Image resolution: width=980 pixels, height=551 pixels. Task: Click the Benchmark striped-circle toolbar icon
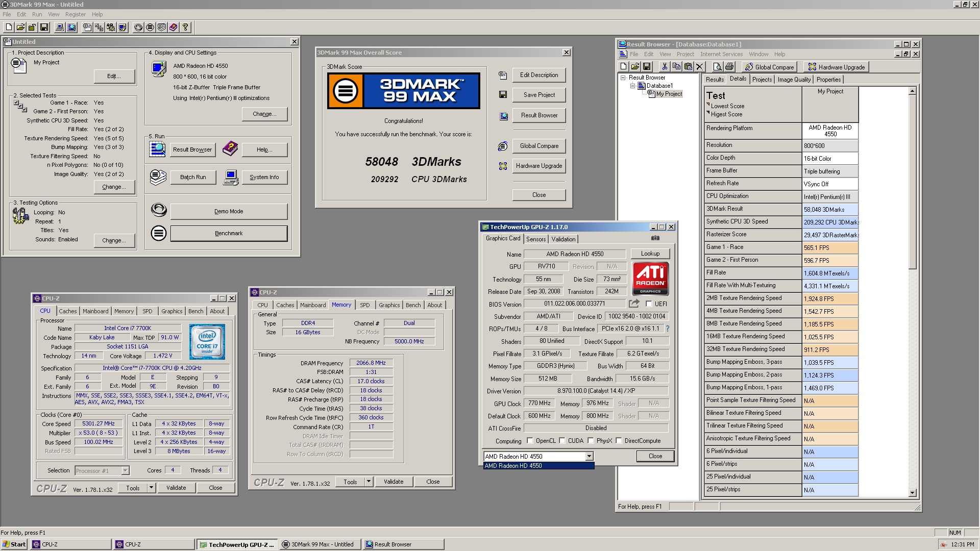point(150,28)
